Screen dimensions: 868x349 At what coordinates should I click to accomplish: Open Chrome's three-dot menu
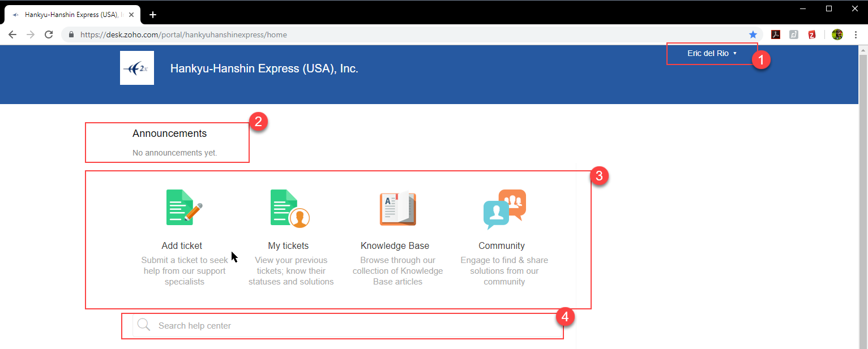click(x=856, y=35)
